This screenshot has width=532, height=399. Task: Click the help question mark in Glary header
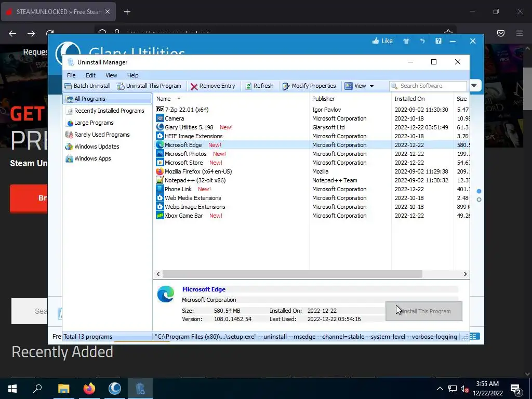[438, 41]
